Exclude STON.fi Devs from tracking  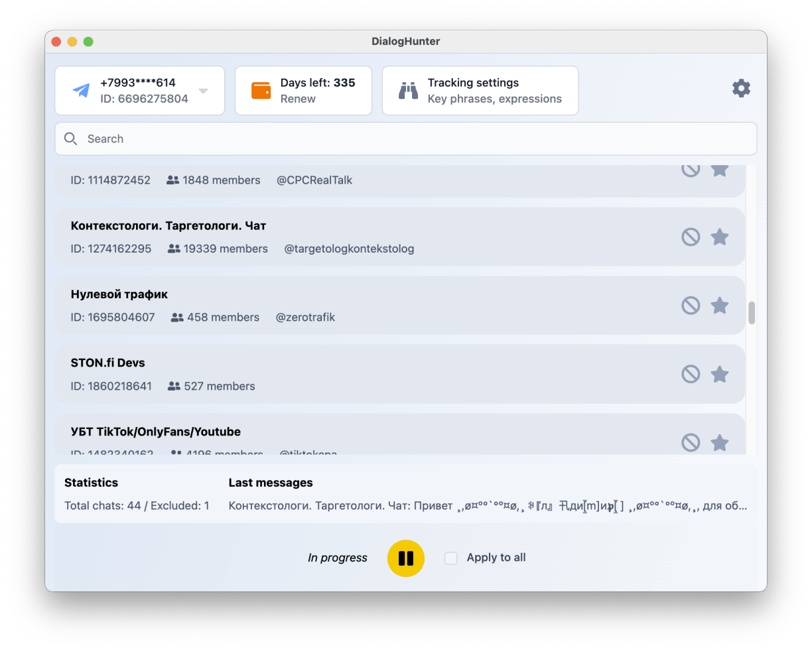691,375
